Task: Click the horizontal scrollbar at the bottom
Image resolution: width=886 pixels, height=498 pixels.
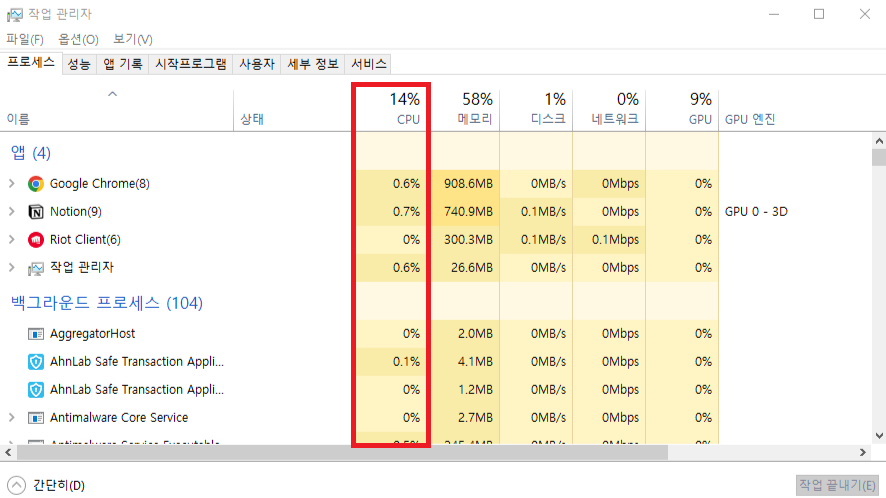Action: coord(340,452)
